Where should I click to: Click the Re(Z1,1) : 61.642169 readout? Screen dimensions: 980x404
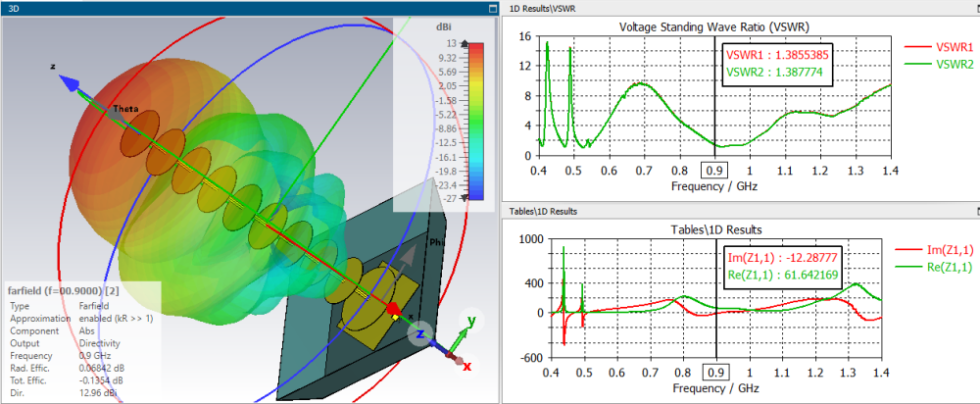pos(781,275)
